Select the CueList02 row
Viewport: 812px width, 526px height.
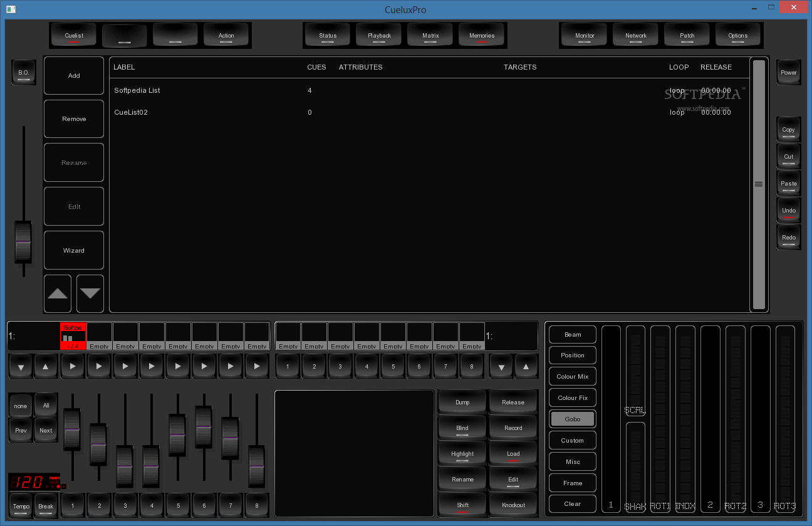click(429, 113)
